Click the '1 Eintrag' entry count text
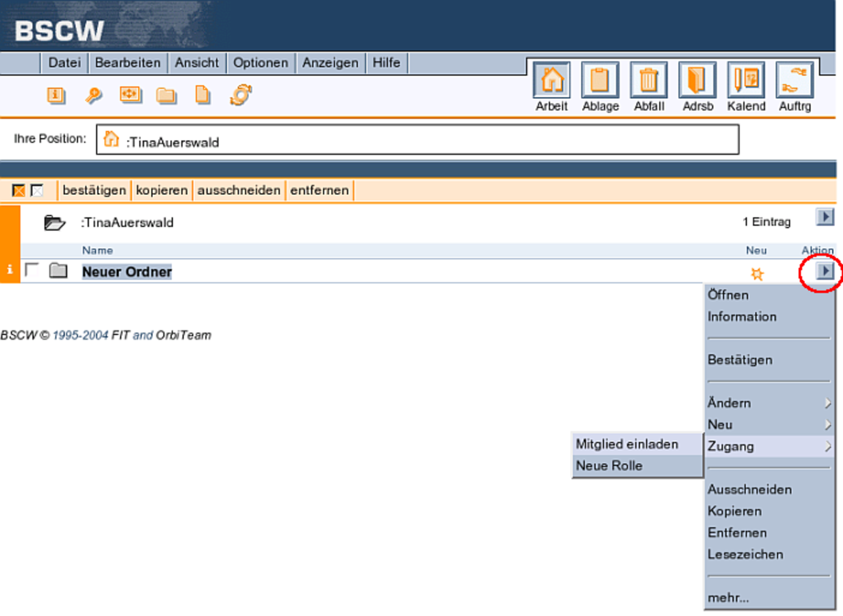The height and width of the screenshot is (616, 843). click(767, 222)
